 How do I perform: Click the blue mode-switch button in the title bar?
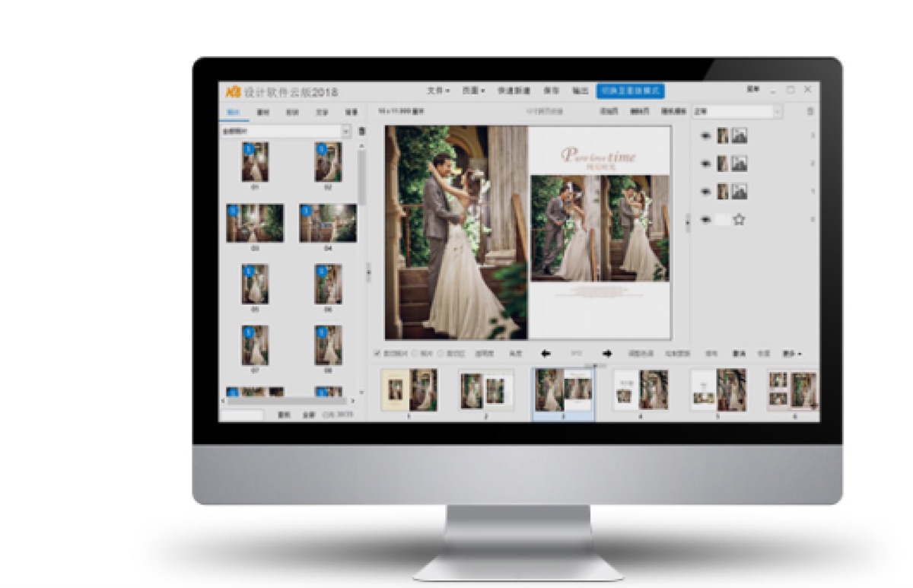click(631, 91)
